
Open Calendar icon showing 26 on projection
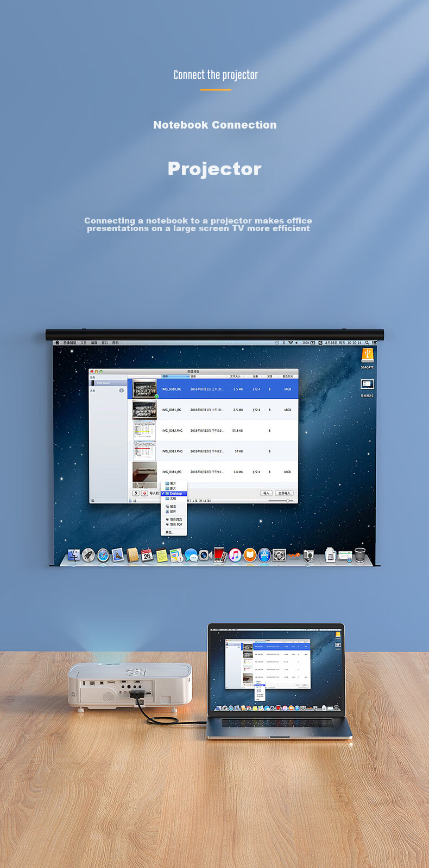(x=147, y=555)
